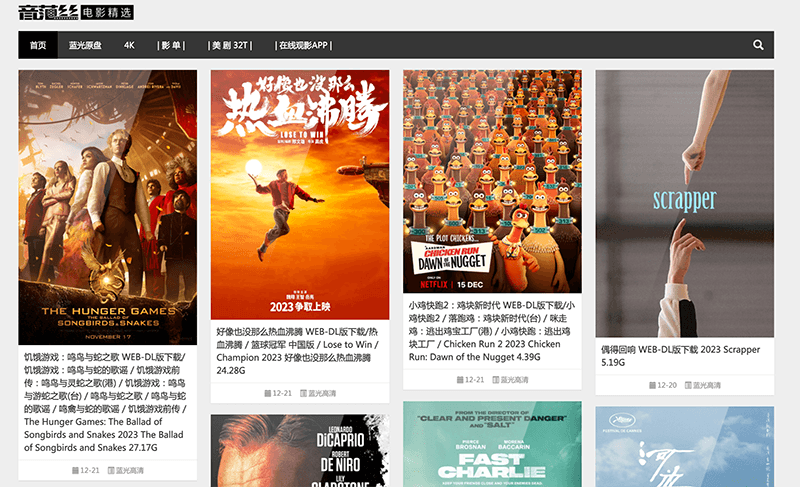Open the 好像也没那么热血沸腾 WEB-DL title link
The image size is (800, 487).
pos(297,351)
